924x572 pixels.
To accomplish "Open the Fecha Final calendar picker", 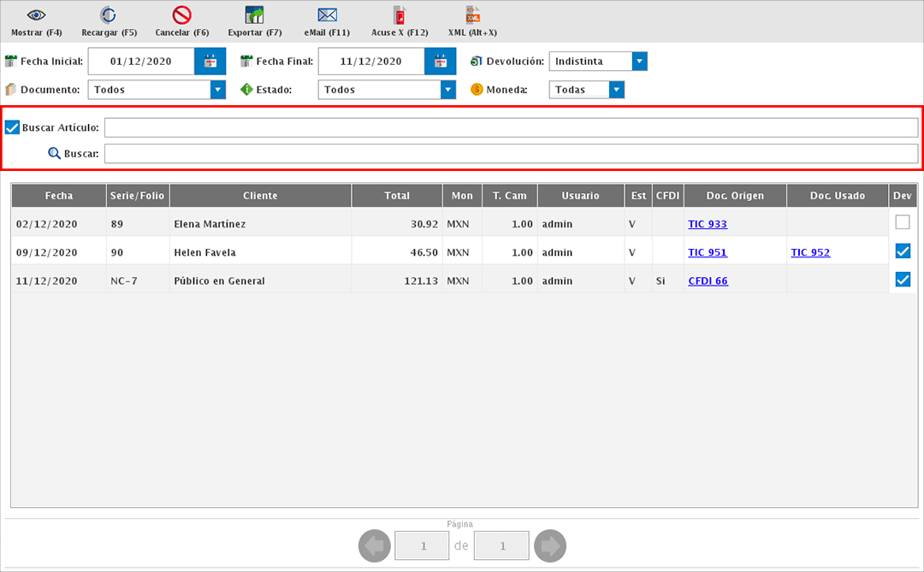I will (x=440, y=62).
